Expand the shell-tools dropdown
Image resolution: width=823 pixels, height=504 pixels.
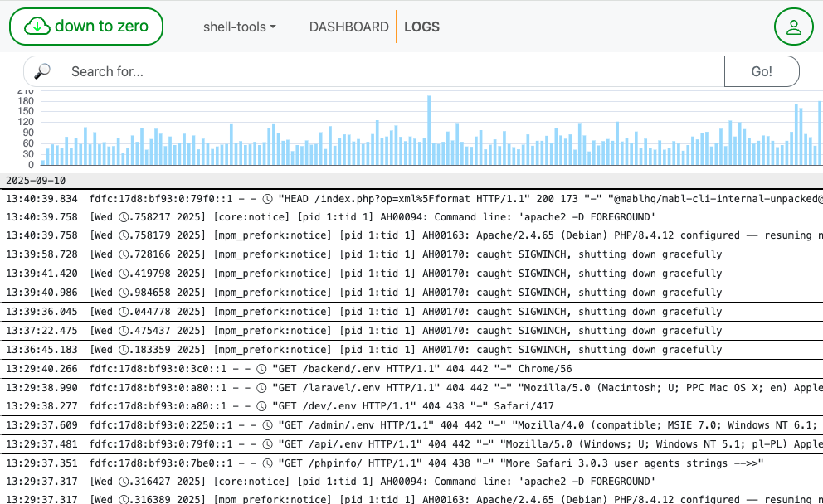(239, 27)
